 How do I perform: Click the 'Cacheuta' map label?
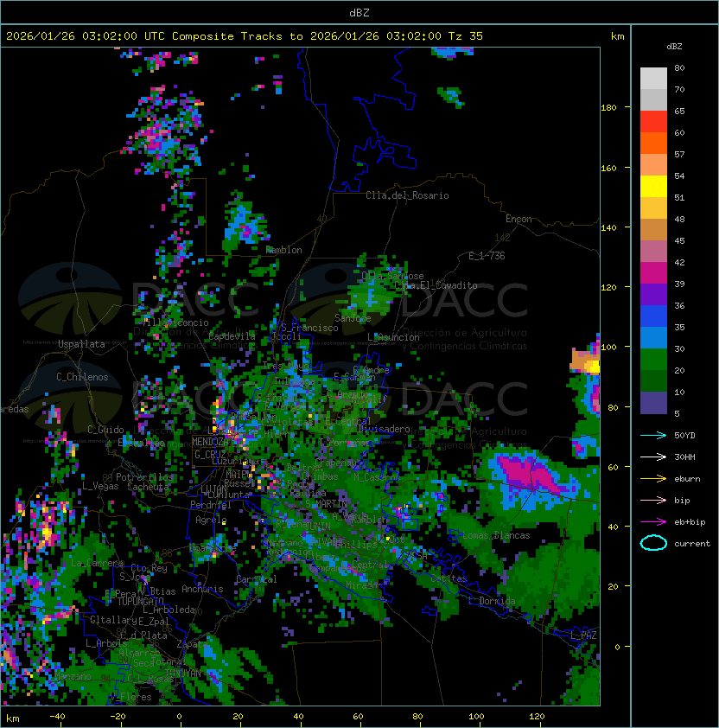click(148, 486)
